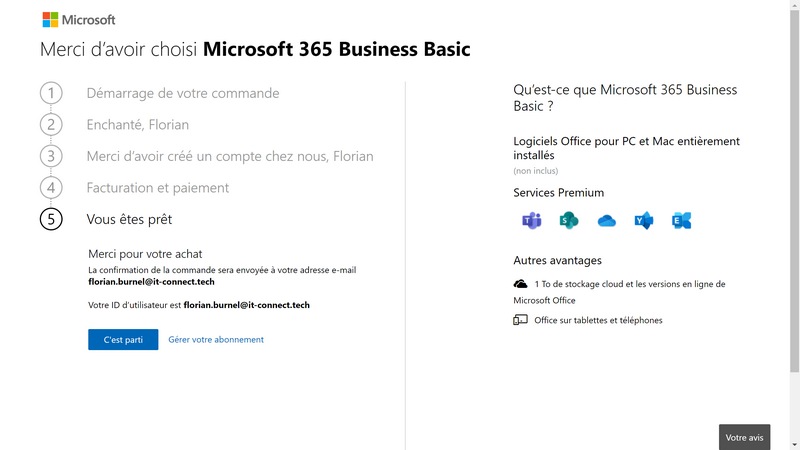Click the black cloud storage icon

coord(520,284)
